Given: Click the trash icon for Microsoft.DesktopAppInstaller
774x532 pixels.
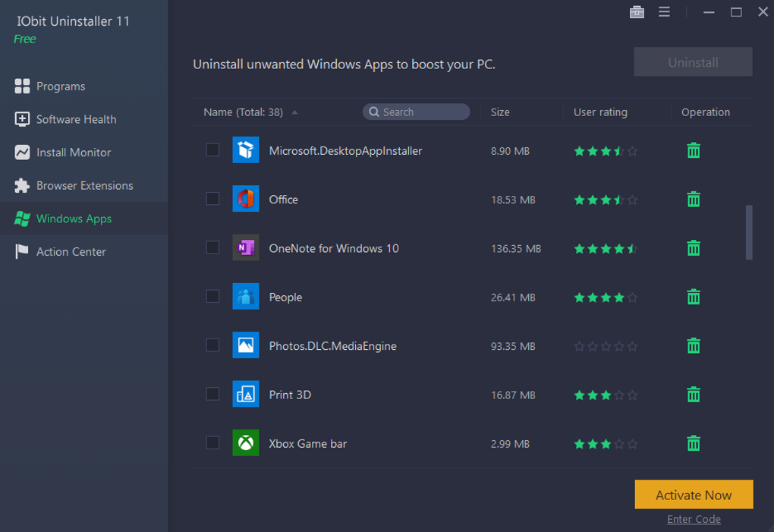Looking at the screenshot, I should 694,150.
